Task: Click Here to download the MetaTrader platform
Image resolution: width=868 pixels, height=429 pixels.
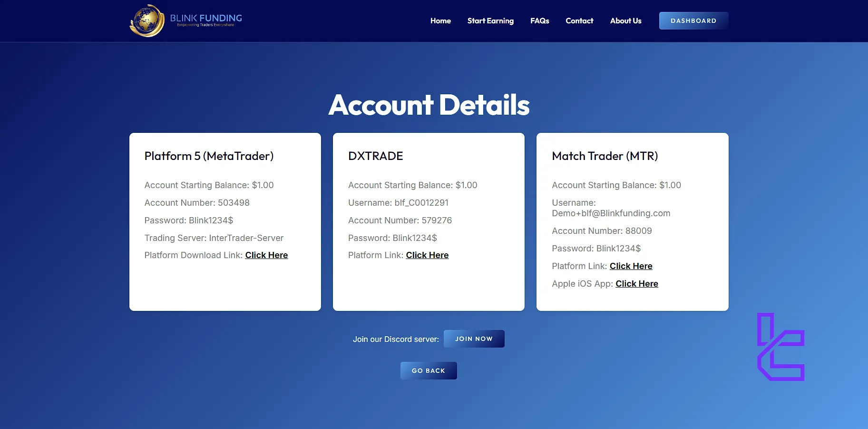Action: (266, 255)
